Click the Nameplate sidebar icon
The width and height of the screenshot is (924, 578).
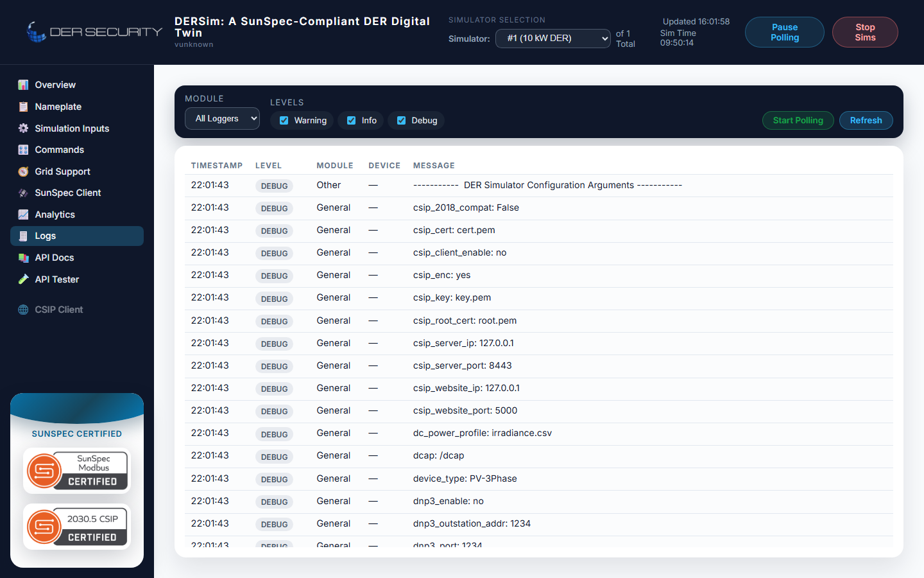(x=23, y=107)
